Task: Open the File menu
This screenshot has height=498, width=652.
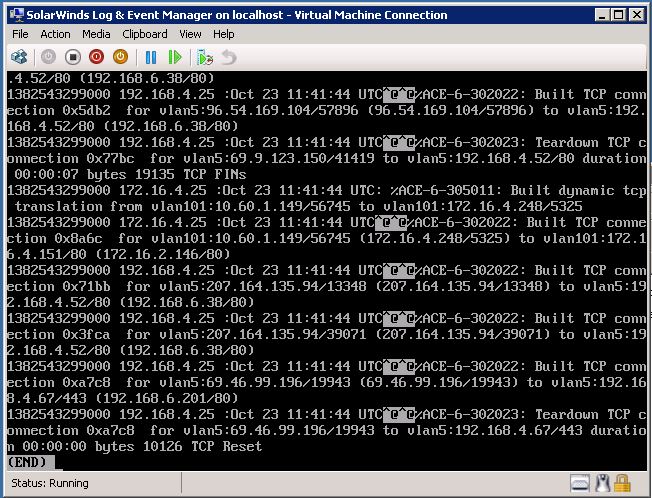Action: pos(20,34)
